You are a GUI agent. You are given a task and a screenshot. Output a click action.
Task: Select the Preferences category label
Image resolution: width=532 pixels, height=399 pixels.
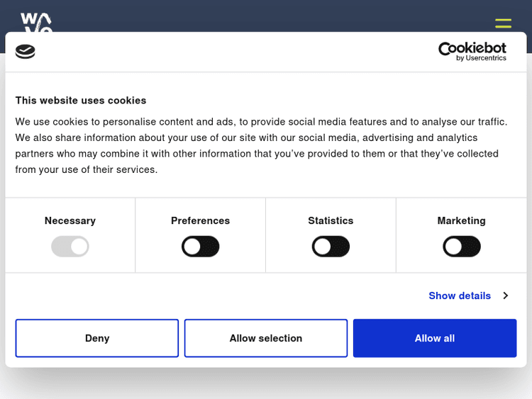pyautogui.click(x=201, y=220)
